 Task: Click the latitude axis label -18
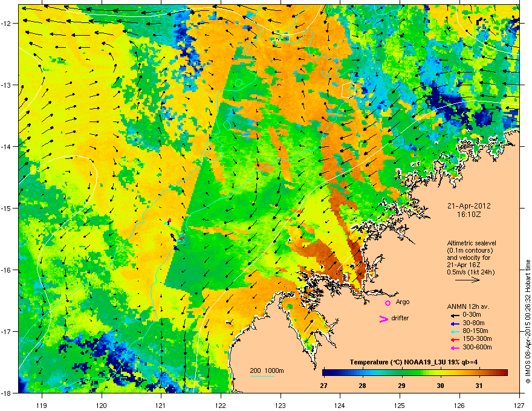pos(6,393)
